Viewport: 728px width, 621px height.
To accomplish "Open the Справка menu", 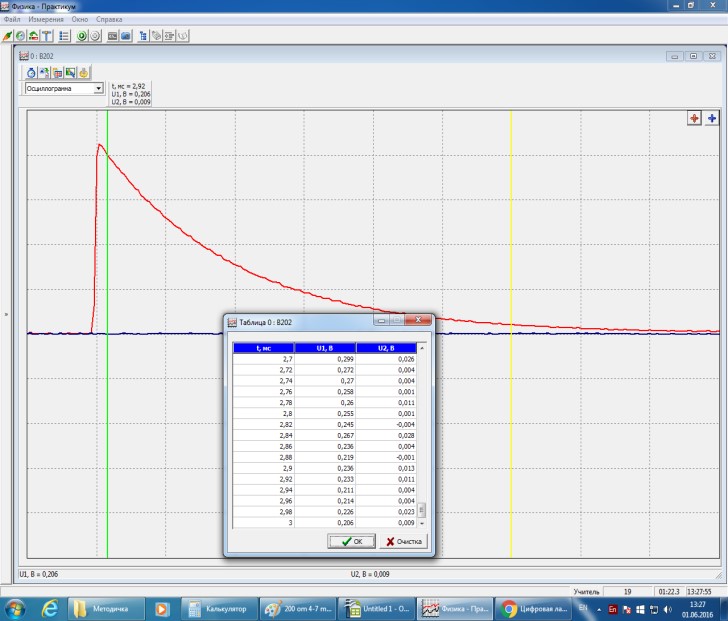I will tap(109, 19).
